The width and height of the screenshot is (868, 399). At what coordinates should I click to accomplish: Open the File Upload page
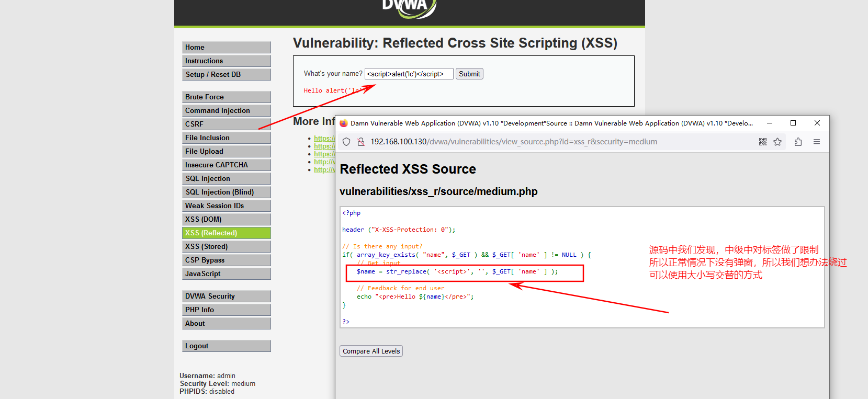(x=227, y=151)
